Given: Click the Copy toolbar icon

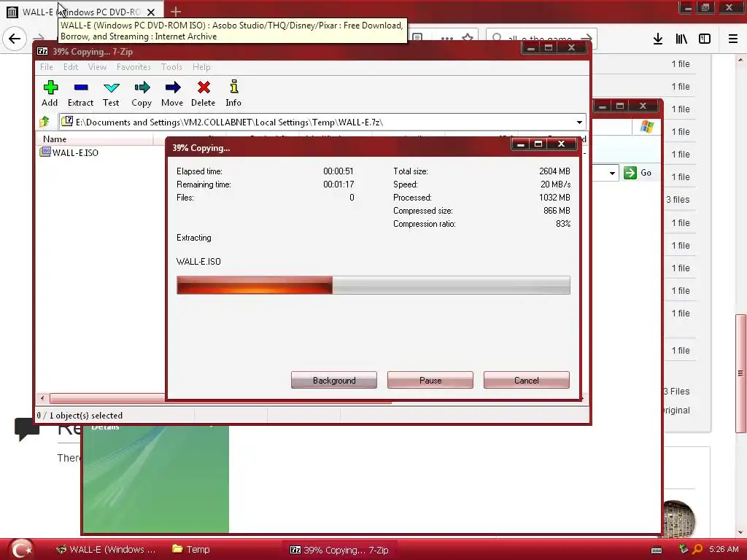Looking at the screenshot, I should 142,93.
